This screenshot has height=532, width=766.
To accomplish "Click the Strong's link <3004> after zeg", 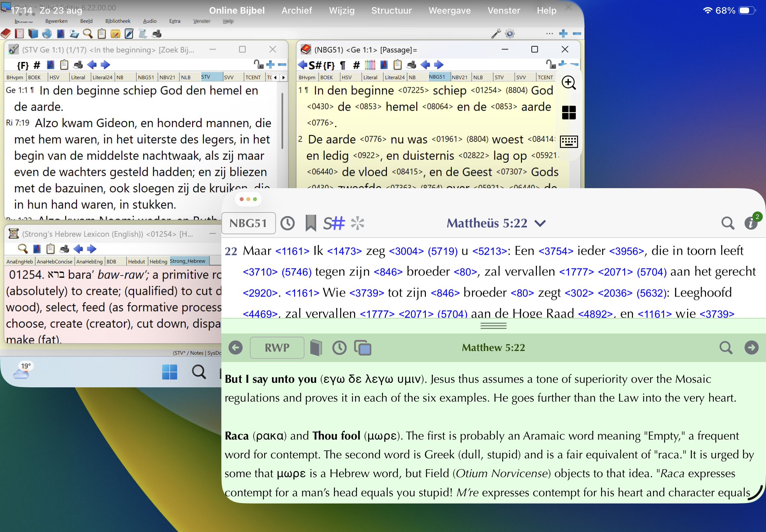I will tap(406, 251).
